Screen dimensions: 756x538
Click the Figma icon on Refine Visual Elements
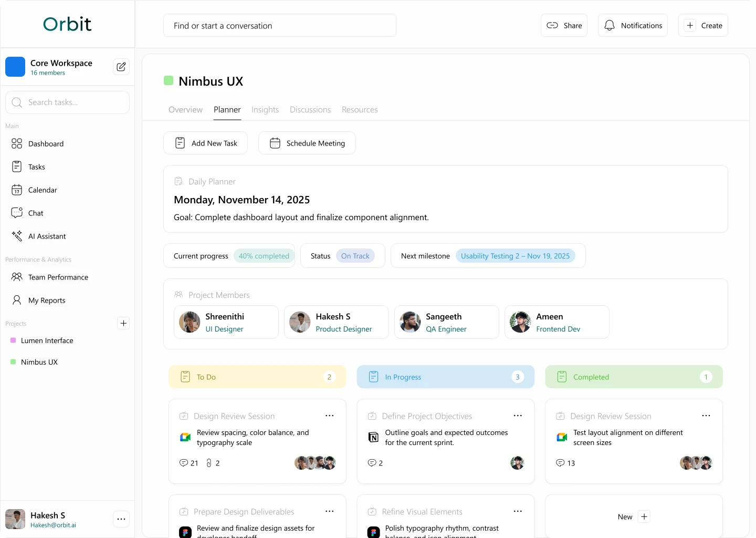pos(373,532)
